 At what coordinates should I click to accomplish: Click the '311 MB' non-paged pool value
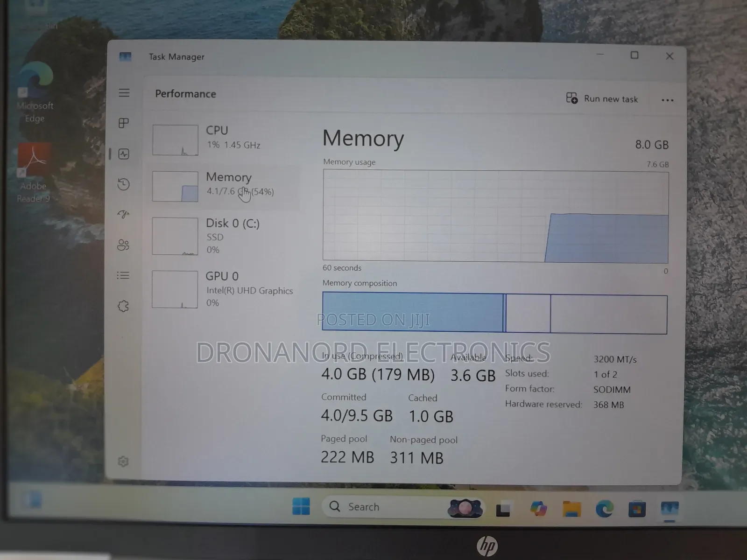point(416,458)
